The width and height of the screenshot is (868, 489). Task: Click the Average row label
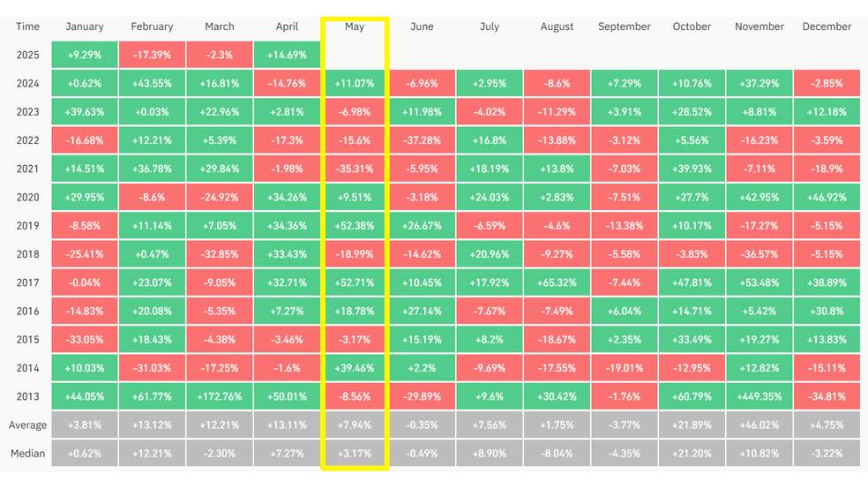coord(27,425)
